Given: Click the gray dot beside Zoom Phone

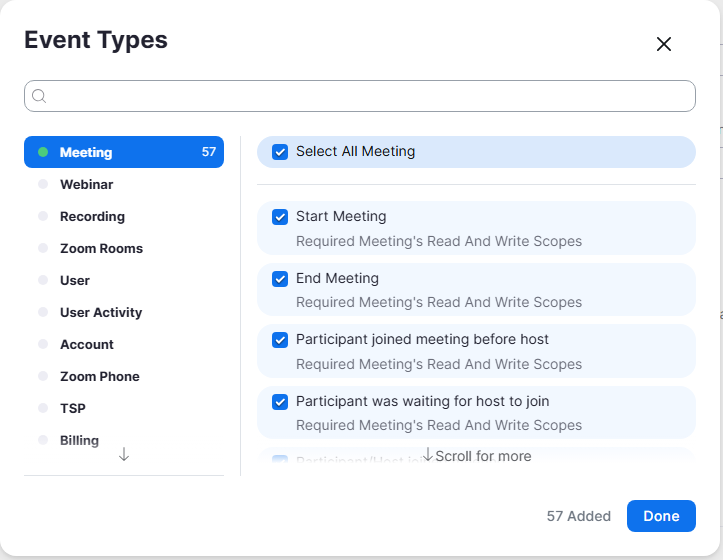Looking at the screenshot, I should (43, 376).
